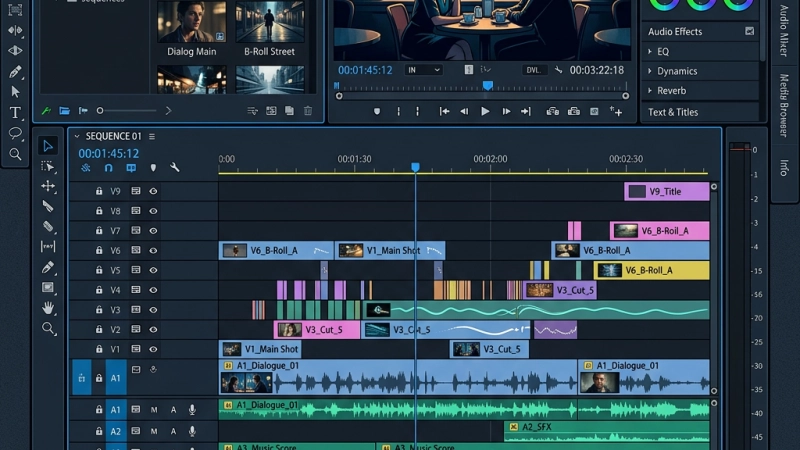Choose the Zoom tool in top-left toolbar
Image resolution: width=800 pixels, height=450 pixels.
click(15, 154)
